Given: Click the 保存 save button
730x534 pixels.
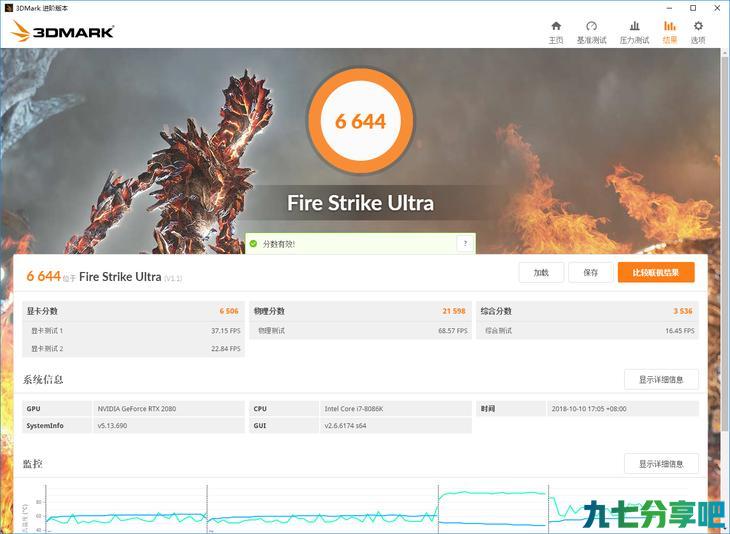Looking at the screenshot, I should [590, 272].
